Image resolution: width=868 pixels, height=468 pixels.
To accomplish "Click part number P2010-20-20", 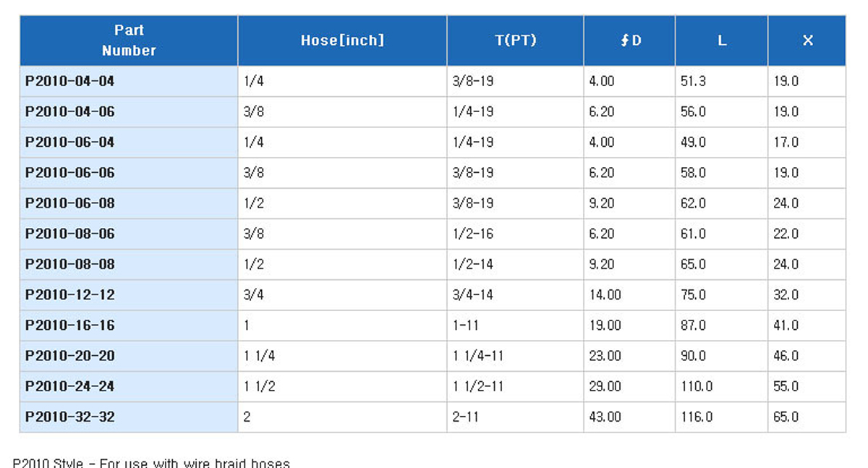I will 70,356.
